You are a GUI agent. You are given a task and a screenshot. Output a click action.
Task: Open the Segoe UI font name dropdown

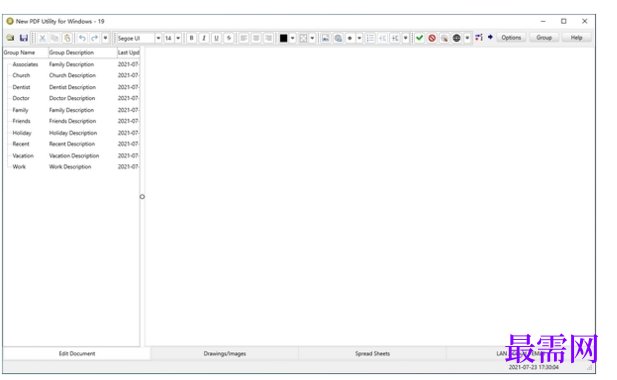coord(158,38)
